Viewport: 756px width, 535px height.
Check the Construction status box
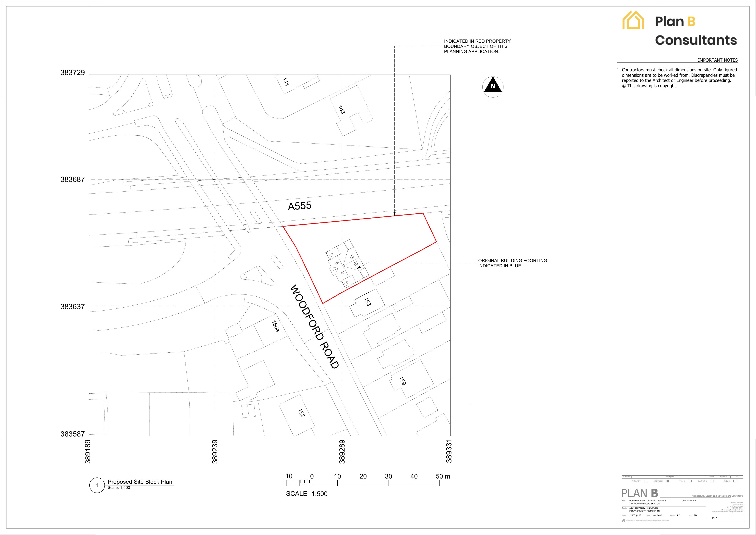(712, 481)
